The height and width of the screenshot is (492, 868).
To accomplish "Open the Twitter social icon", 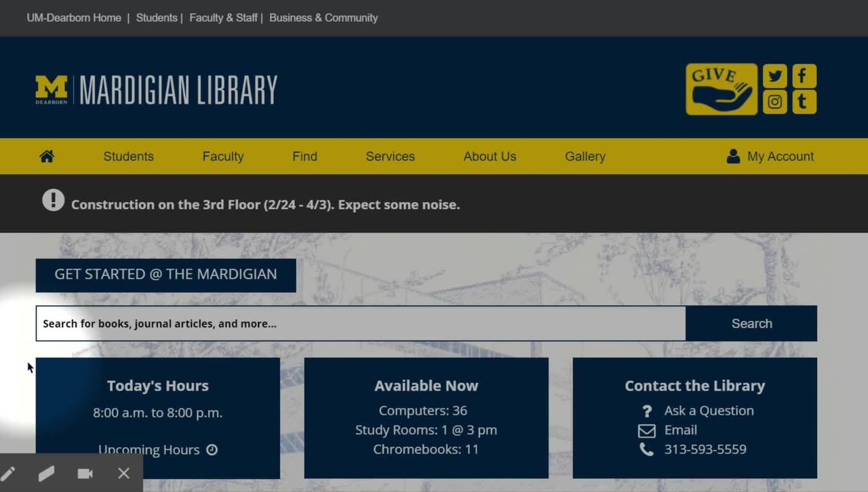I will (774, 76).
